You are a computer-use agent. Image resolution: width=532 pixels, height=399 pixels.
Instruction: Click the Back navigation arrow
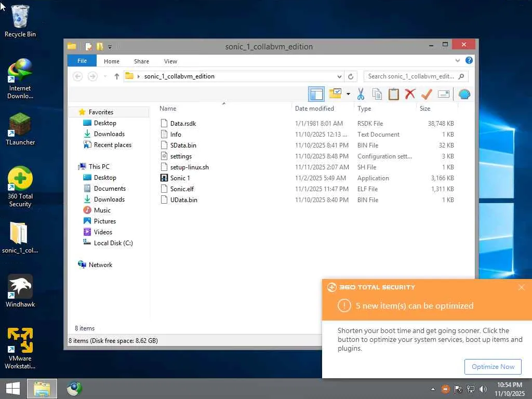click(78, 76)
